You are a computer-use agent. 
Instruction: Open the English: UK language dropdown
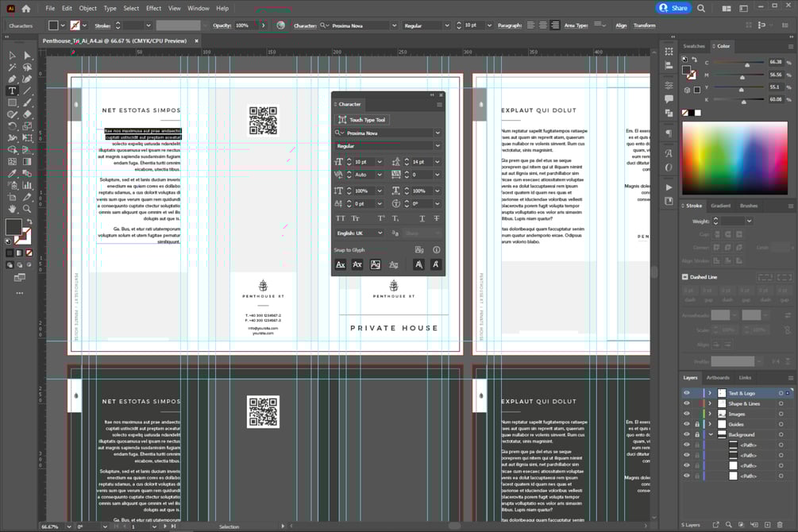point(360,233)
